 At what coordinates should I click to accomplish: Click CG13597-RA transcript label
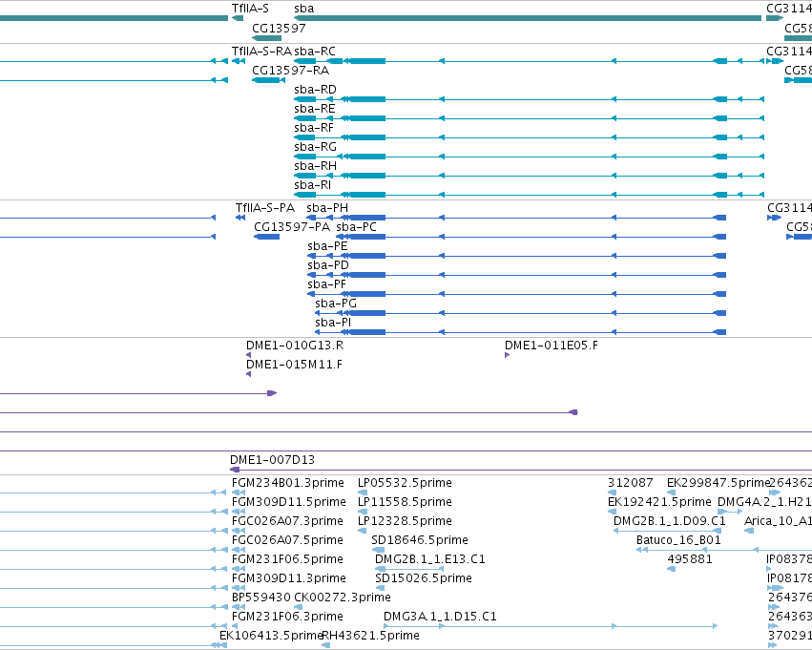click(x=290, y=71)
